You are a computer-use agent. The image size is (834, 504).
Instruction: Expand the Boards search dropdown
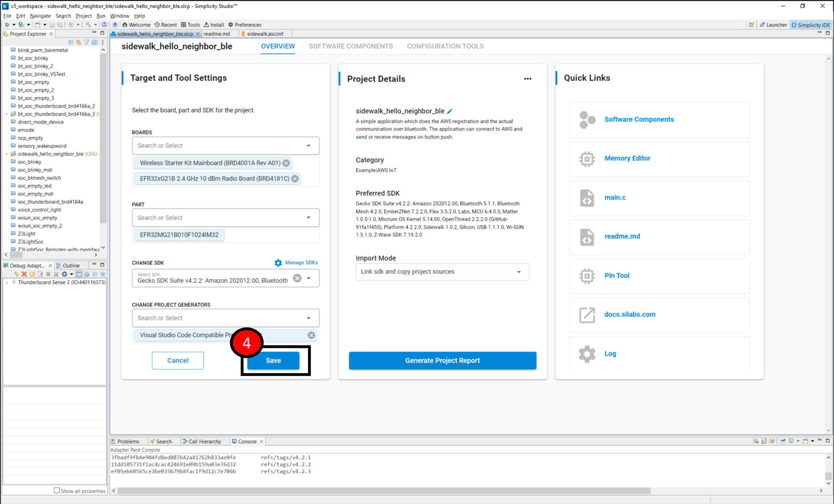308,146
